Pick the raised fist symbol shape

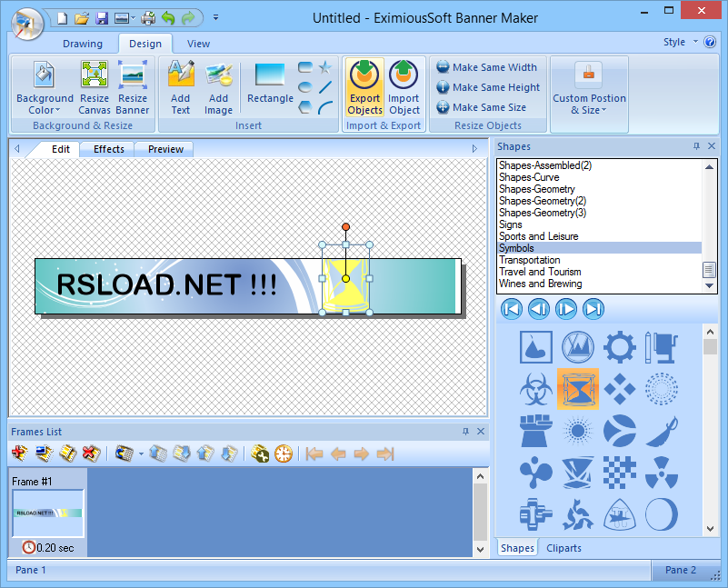pyautogui.click(x=536, y=431)
